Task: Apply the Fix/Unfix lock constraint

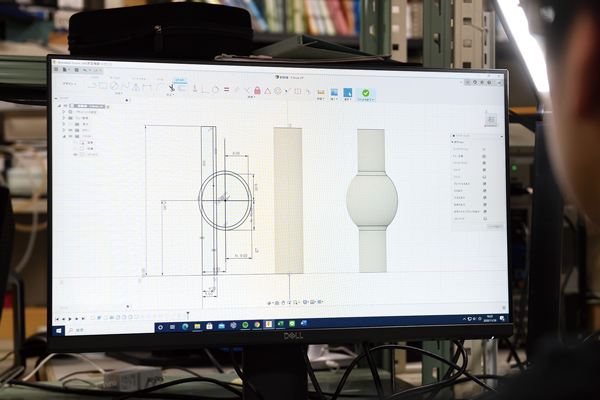Action: [257, 90]
